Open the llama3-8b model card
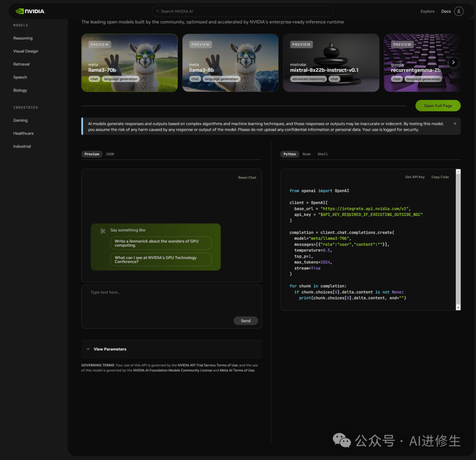 (x=230, y=63)
